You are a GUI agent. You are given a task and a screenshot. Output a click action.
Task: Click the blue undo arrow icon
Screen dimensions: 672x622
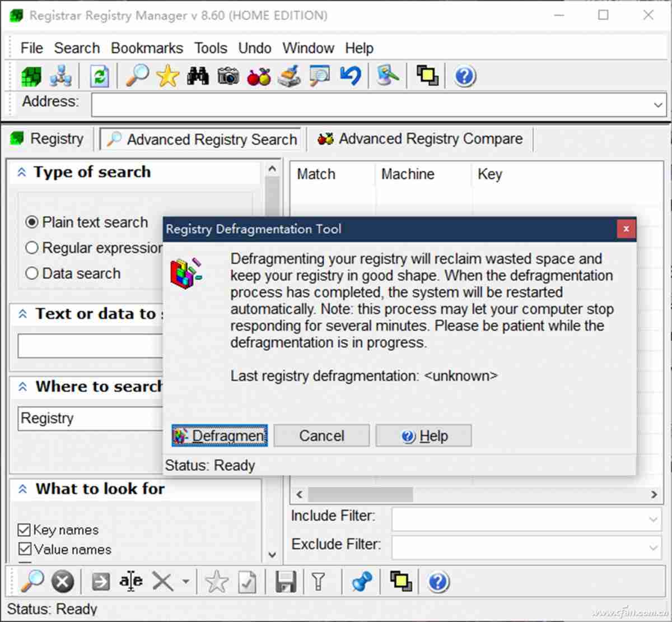click(351, 76)
